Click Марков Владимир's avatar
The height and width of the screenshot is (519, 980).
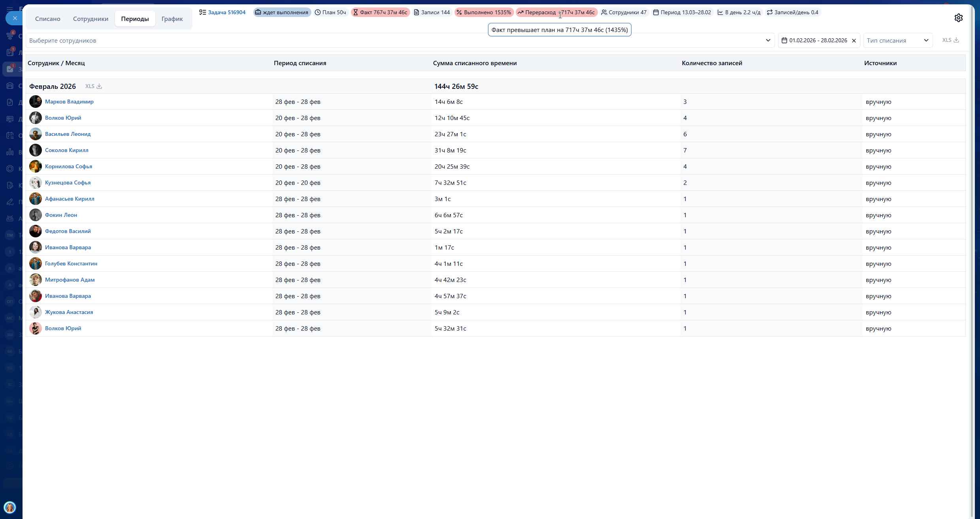click(35, 102)
